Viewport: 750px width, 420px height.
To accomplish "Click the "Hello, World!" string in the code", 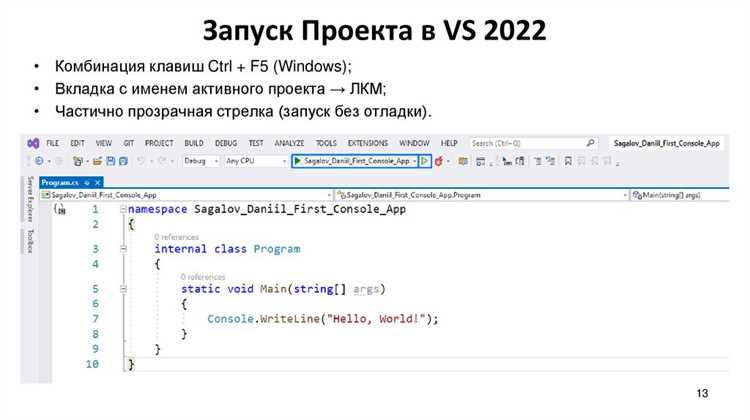I will [375, 319].
